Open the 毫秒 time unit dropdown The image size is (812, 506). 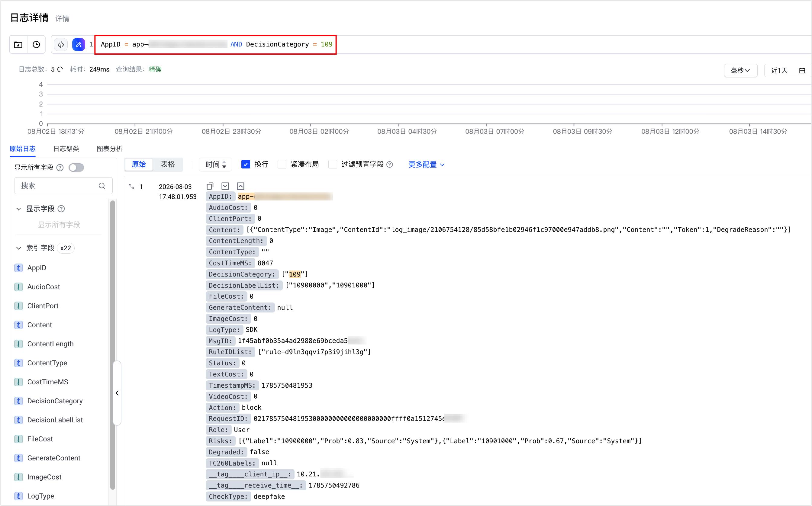(x=740, y=71)
